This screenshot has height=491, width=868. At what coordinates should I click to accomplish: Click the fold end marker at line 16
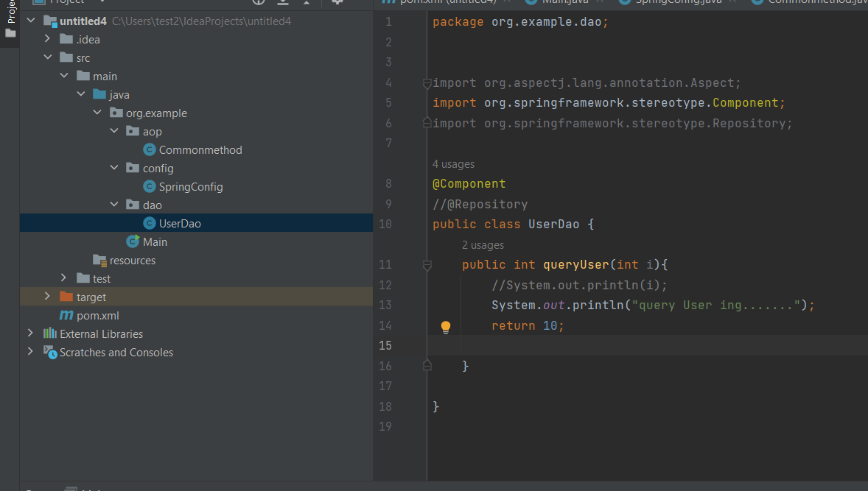pos(427,365)
